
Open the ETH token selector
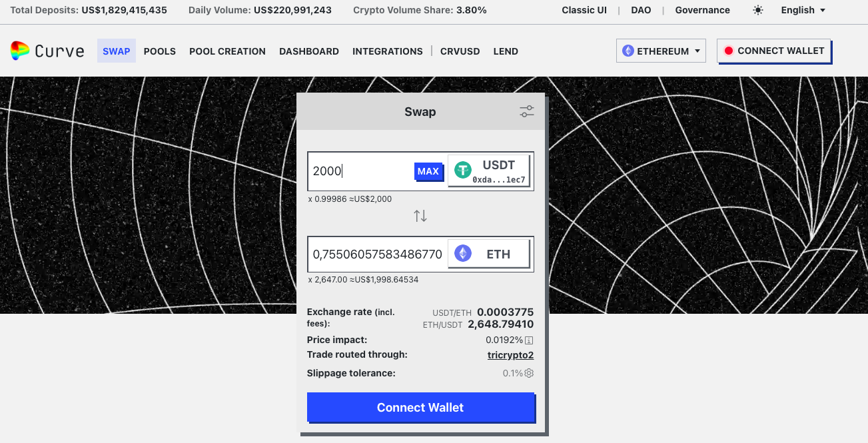489,254
